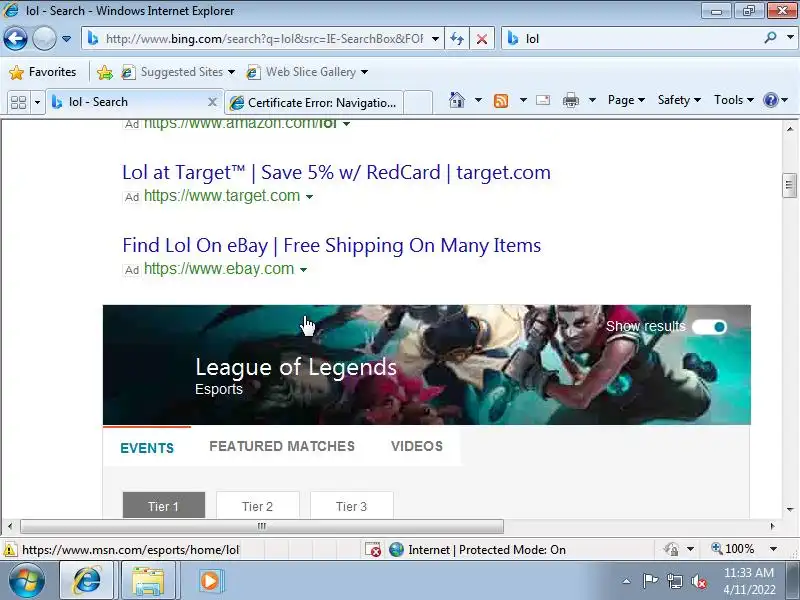The width and height of the screenshot is (800, 600).
Task: Open the search provider dropdown arrow
Action: 790,37
